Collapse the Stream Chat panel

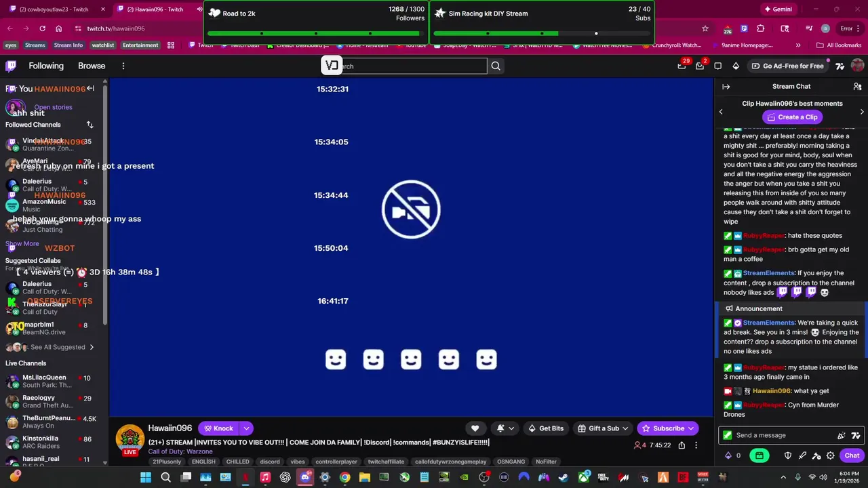pyautogui.click(x=726, y=87)
